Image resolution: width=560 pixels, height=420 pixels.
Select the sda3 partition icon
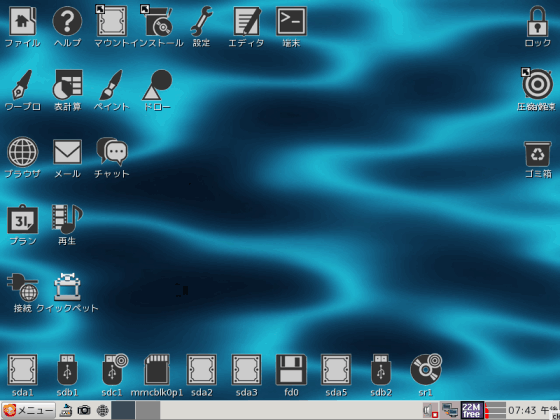click(x=246, y=370)
